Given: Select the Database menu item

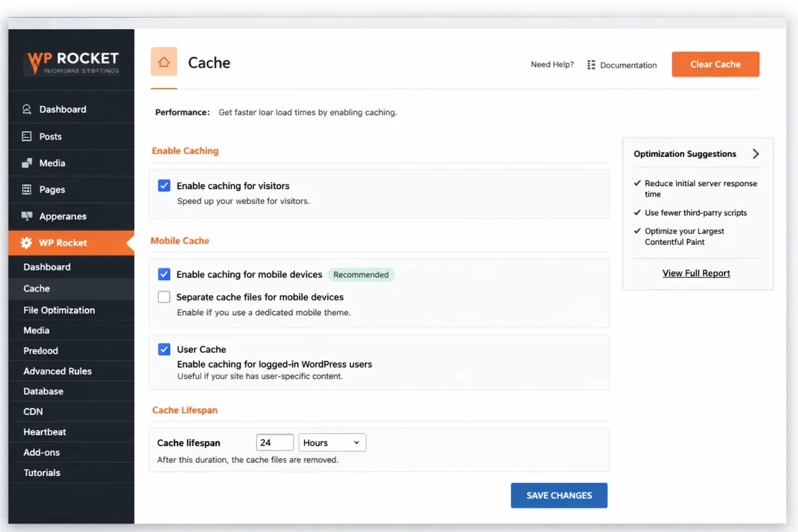Looking at the screenshot, I should pyautogui.click(x=43, y=391).
